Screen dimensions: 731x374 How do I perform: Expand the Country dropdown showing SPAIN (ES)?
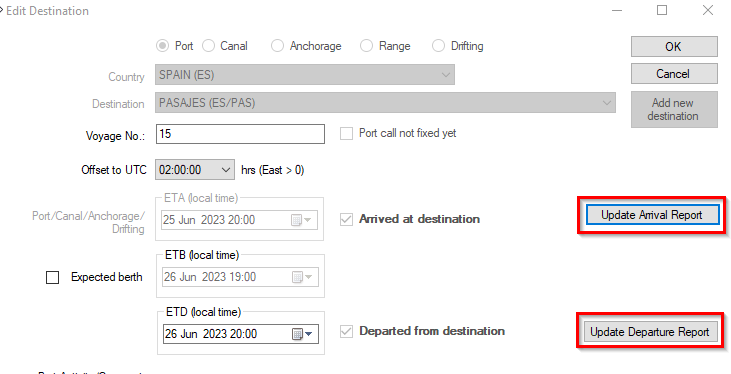click(305, 75)
